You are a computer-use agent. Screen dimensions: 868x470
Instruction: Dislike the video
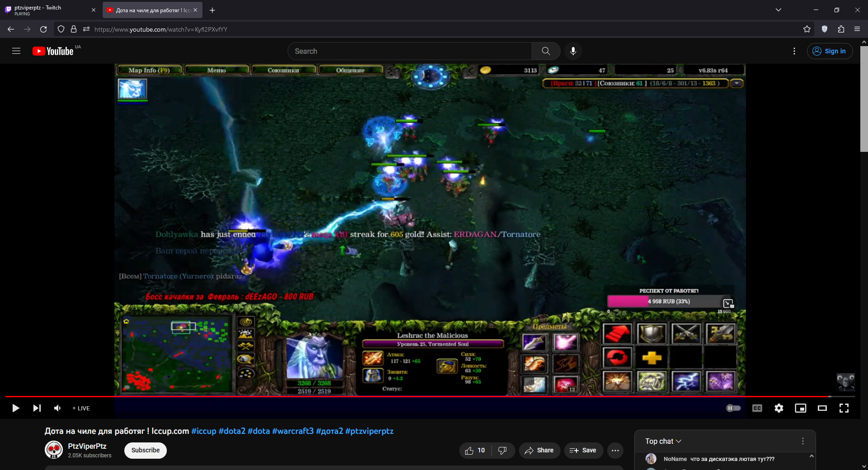coord(502,450)
